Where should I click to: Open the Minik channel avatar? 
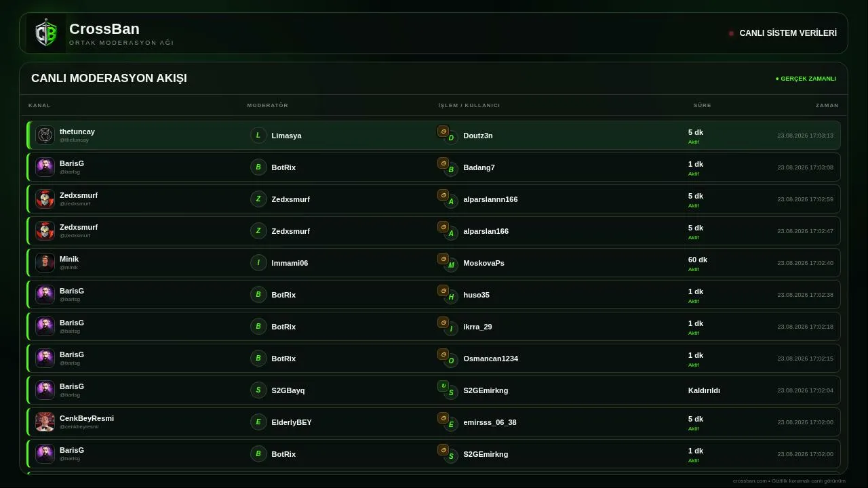point(45,262)
